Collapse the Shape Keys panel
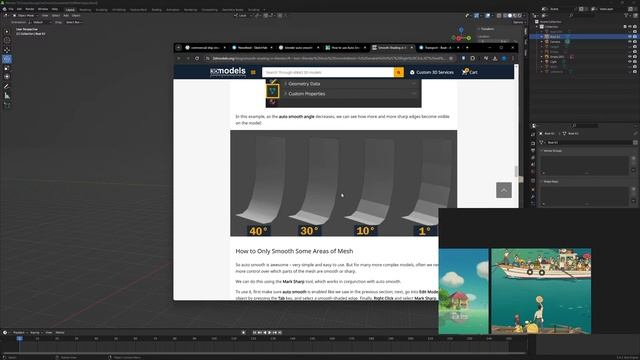This screenshot has width=640, height=360. pos(542,182)
